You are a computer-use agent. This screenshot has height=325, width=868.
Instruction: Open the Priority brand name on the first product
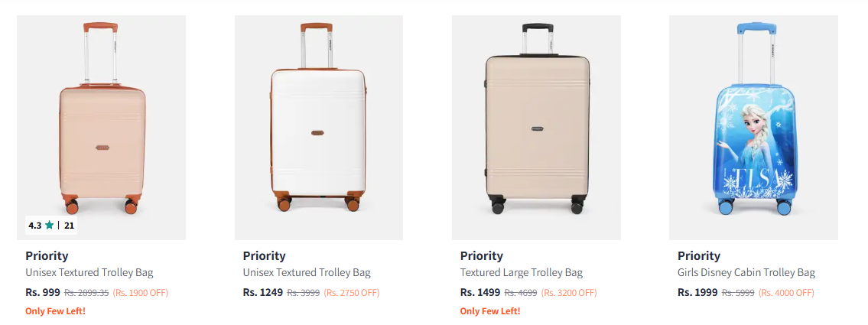click(x=47, y=256)
